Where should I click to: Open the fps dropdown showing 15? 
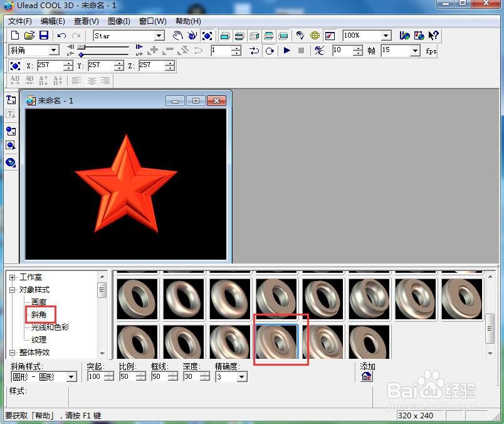pos(415,51)
